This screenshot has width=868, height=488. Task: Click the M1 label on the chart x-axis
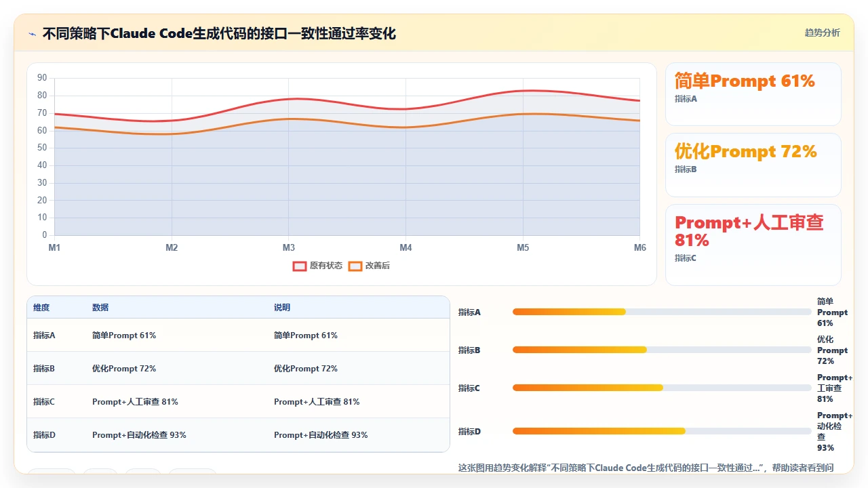[x=54, y=248]
